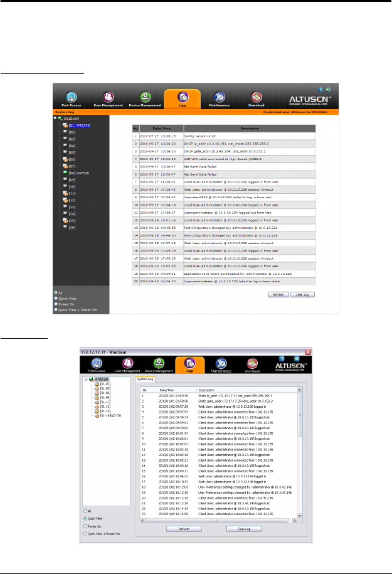The width and height of the screenshot is (392, 574).
Task: Choose the Power On radio in WinClient
Action: pyautogui.click(x=85, y=526)
